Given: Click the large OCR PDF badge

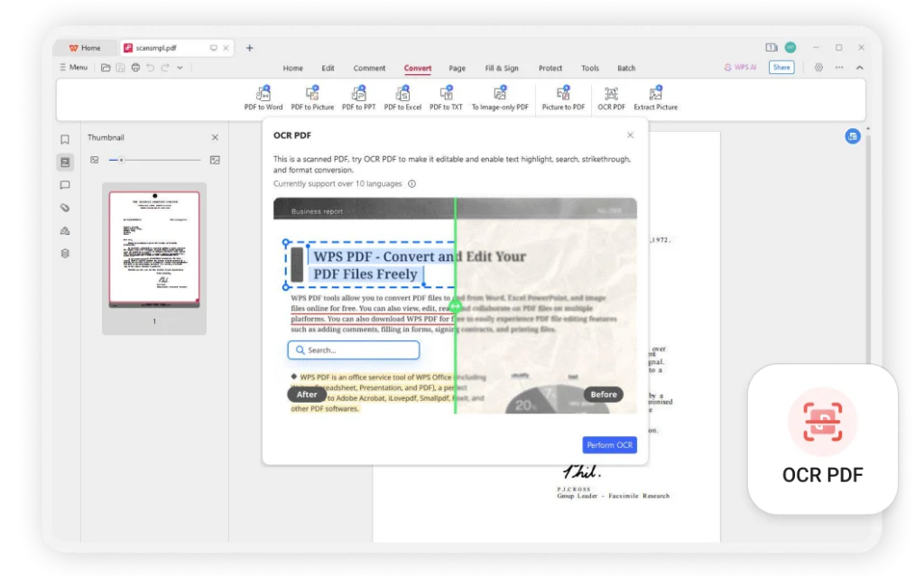Looking at the screenshot, I should point(823,439).
